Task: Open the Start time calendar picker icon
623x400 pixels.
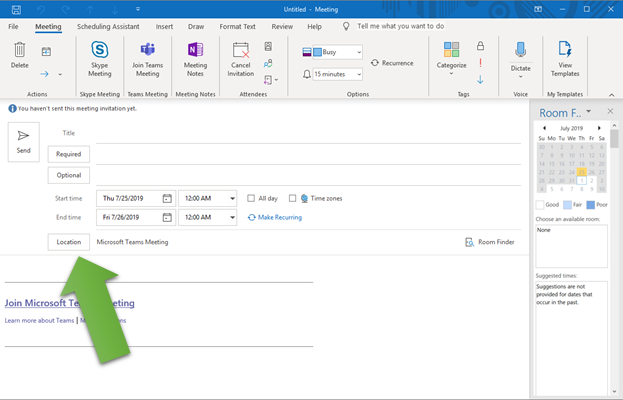Action: point(167,198)
